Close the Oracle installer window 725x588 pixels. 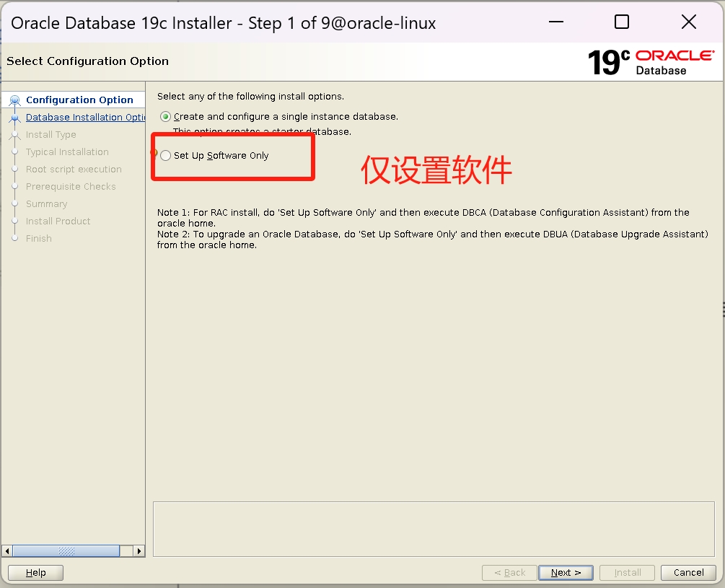point(688,22)
